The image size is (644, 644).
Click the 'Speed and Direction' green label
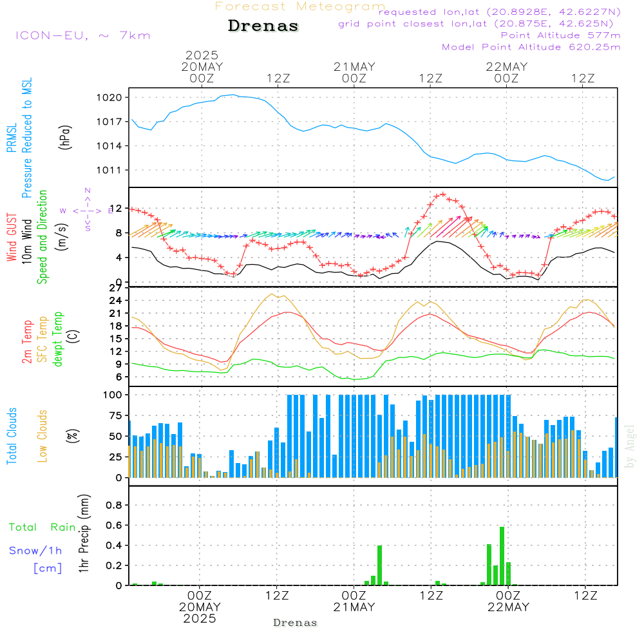42,237
